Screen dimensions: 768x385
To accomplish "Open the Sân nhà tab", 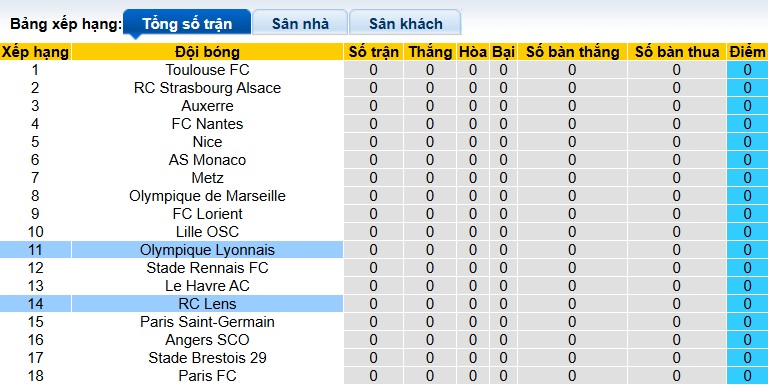I will 300,23.
